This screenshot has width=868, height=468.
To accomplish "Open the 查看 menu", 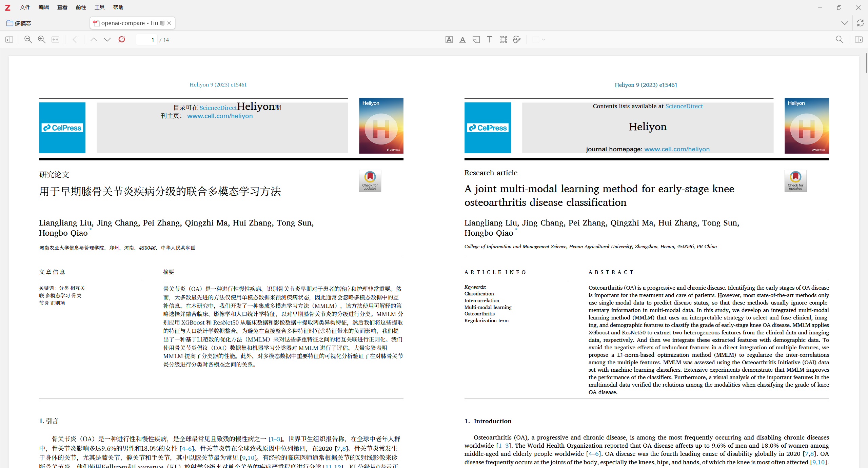I will coord(62,7).
